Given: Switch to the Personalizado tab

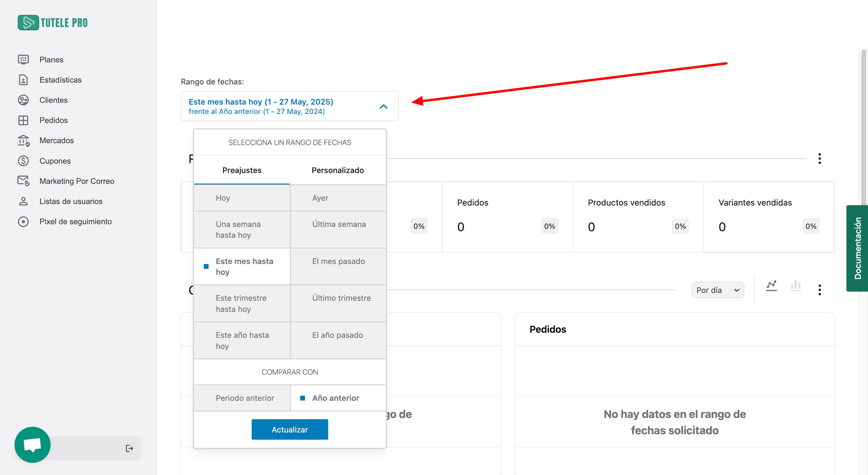Looking at the screenshot, I should pos(338,170).
